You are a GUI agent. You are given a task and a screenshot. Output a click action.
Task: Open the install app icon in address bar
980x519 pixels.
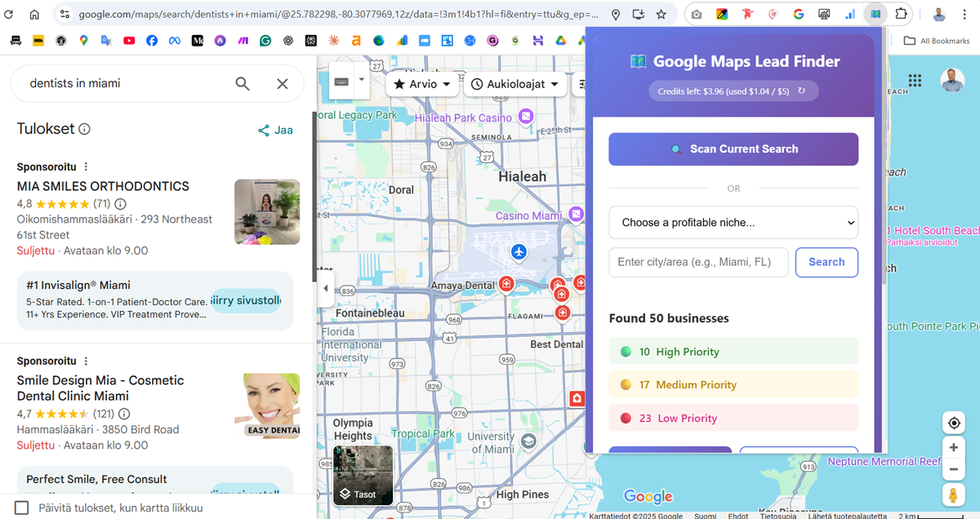pos(638,14)
